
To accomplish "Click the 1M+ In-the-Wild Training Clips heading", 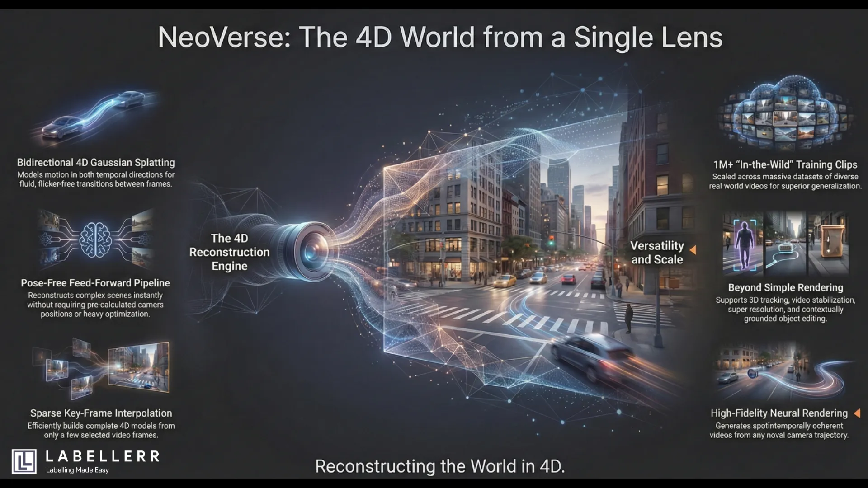I will tap(785, 164).
